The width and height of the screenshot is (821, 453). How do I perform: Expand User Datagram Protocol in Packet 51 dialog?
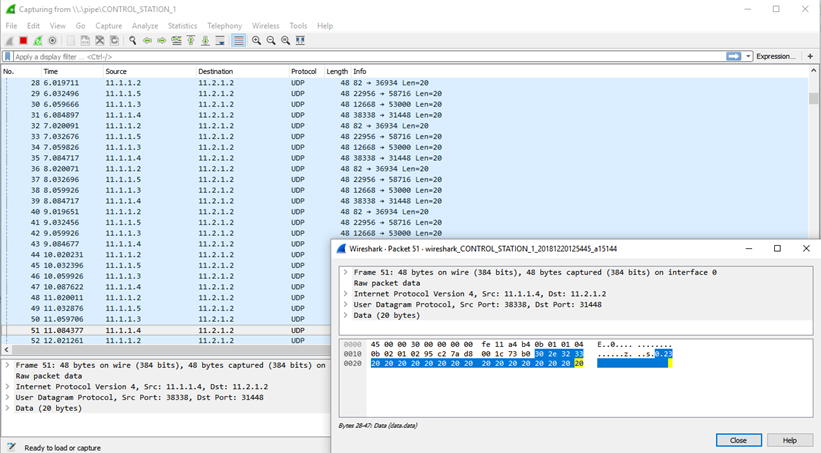(x=346, y=304)
